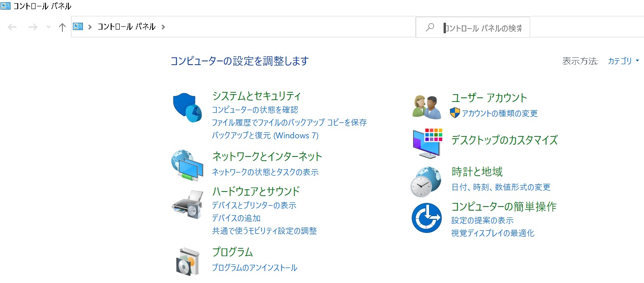
Task: Open プログラムのアンインストール link
Action: [x=255, y=268]
